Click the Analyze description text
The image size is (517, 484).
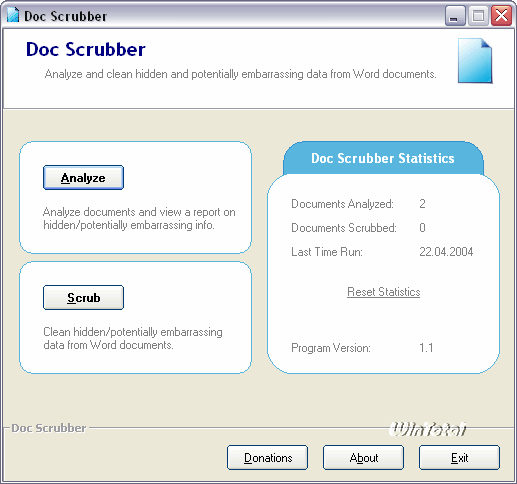click(x=139, y=218)
